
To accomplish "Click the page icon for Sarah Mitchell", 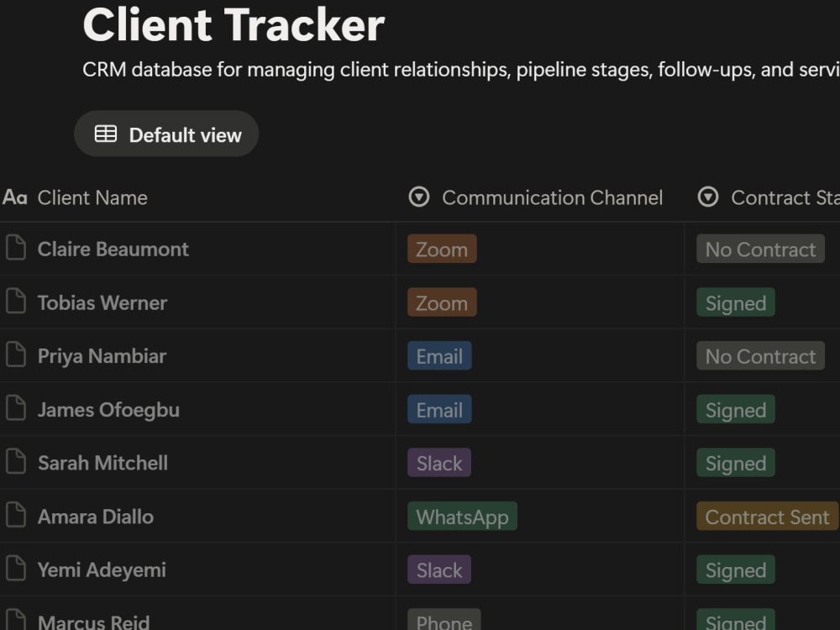I will (x=16, y=462).
